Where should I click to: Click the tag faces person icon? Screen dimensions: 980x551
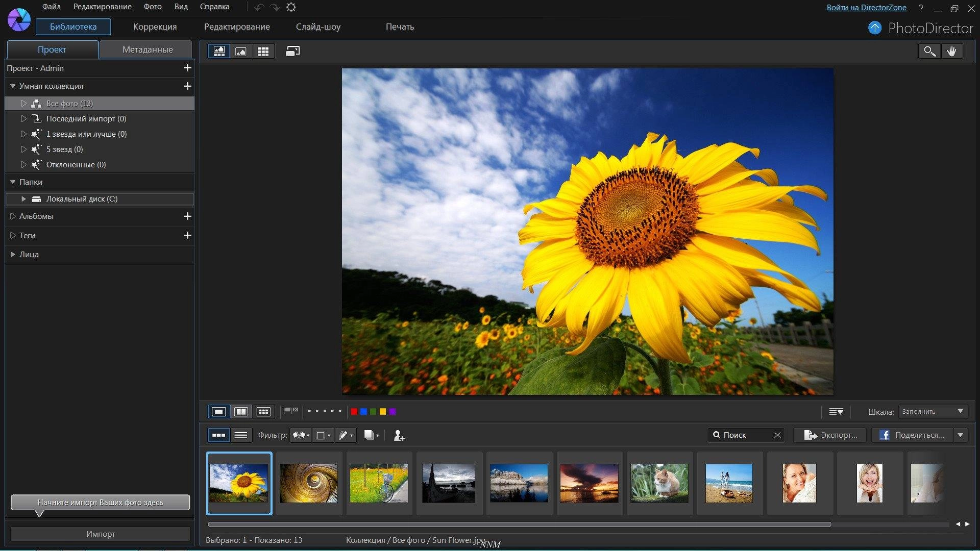tap(399, 435)
